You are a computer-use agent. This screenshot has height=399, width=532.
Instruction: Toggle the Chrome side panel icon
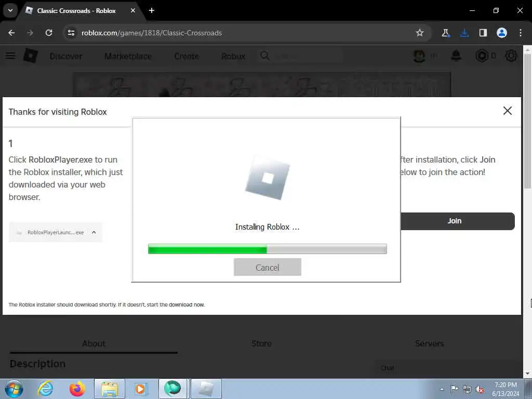point(483,33)
